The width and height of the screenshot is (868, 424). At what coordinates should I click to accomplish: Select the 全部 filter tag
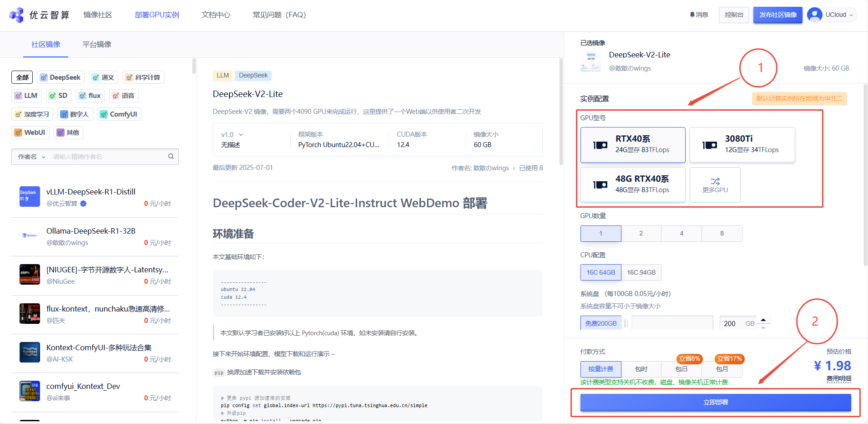[22, 77]
